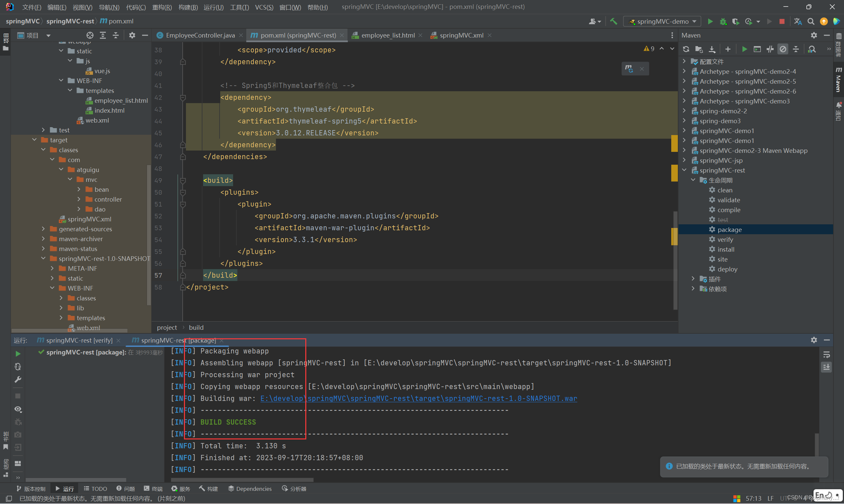Expand the 依赖项 node in the Maven panel
This screenshot has width=844, height=504.
693,289
